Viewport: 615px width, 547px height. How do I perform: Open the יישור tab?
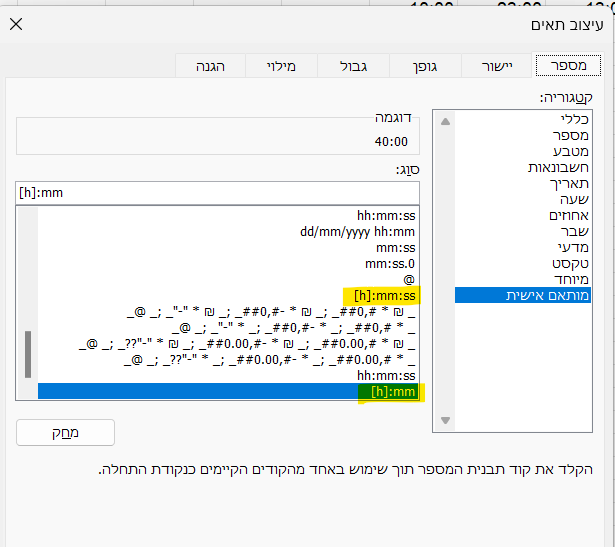pos(497,66)
